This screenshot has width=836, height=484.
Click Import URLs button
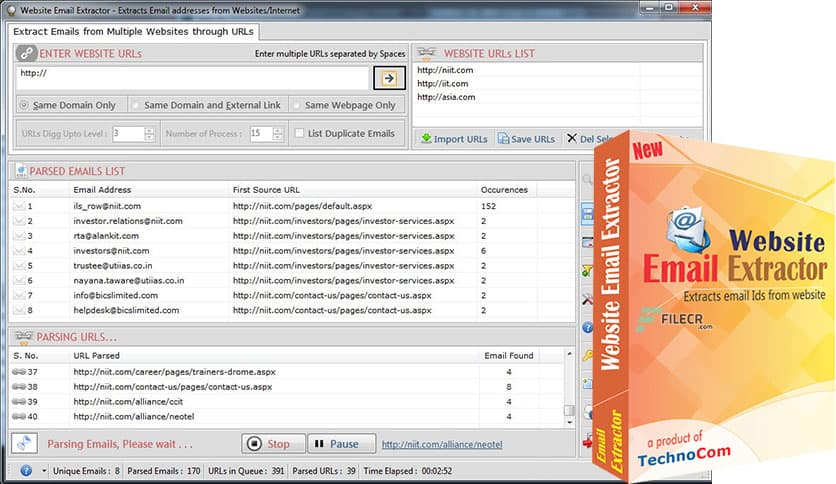click(x=454, y=139)
